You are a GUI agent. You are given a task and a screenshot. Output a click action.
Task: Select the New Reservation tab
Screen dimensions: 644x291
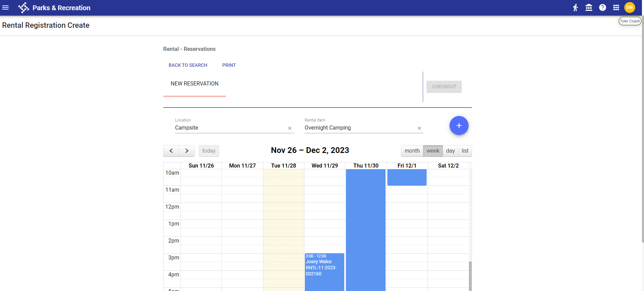pos(194,84)
